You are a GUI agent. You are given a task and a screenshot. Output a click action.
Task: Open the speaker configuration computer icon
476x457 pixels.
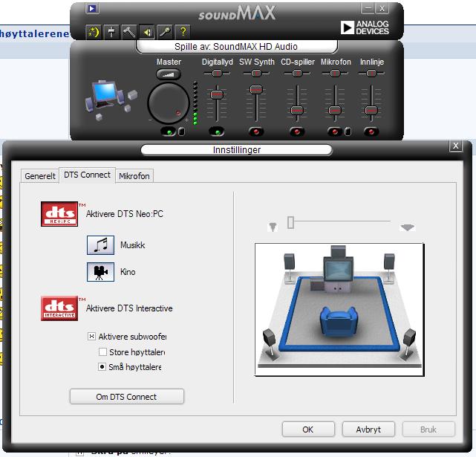coord(111,100)
